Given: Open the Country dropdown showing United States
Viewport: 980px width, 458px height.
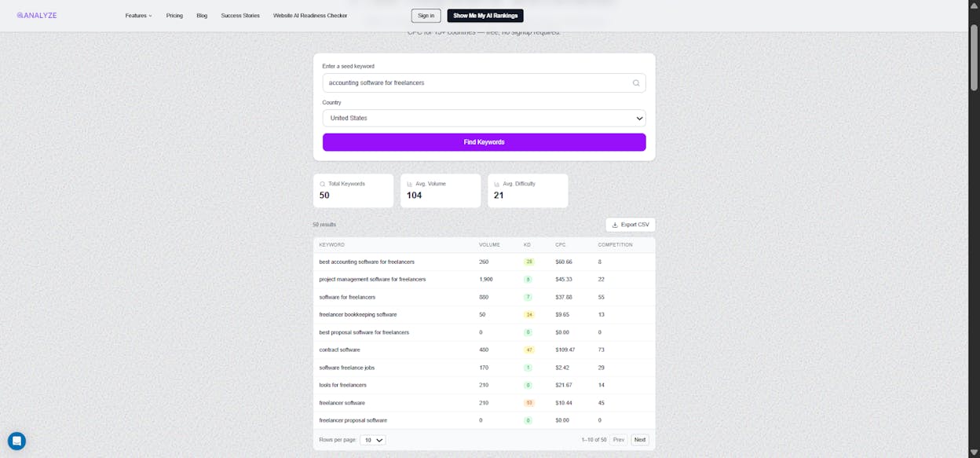Looking at the screenshot, I should pyautogui.click(x=484, y=118).
